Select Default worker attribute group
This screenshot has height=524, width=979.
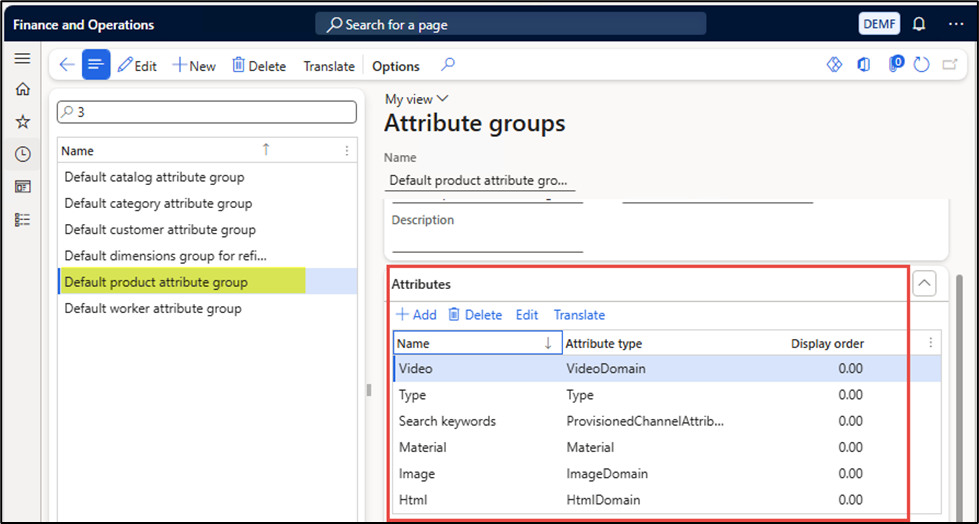(x=207, y=309)
